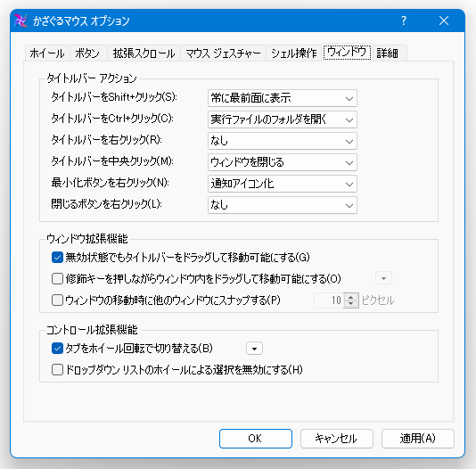Click the 適用(A) button

pos(418,439)
